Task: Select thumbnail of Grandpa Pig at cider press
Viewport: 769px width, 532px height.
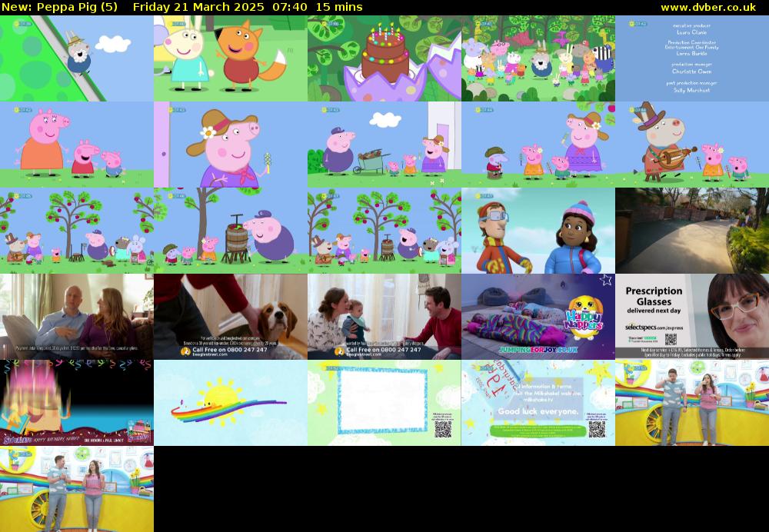Action: (231, 231)
